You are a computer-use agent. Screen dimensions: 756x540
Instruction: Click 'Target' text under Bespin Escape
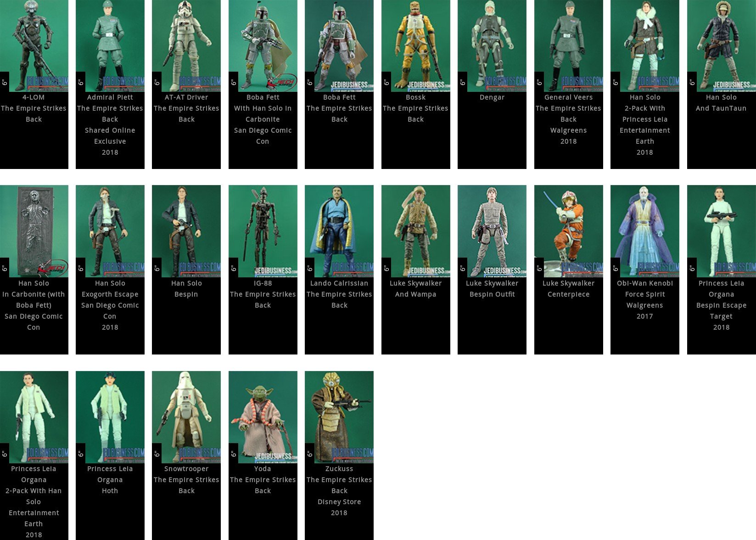click(x=721, y=316)
